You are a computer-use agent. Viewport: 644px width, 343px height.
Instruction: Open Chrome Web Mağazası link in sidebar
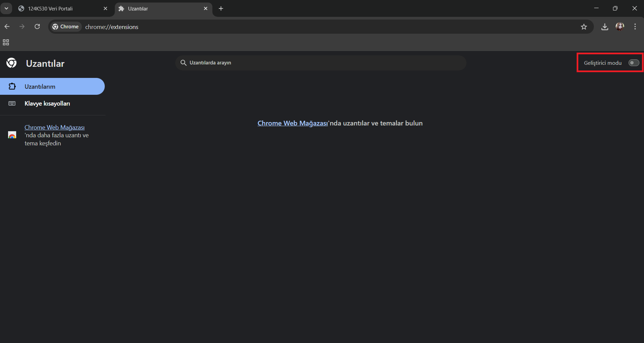point(55,127)
